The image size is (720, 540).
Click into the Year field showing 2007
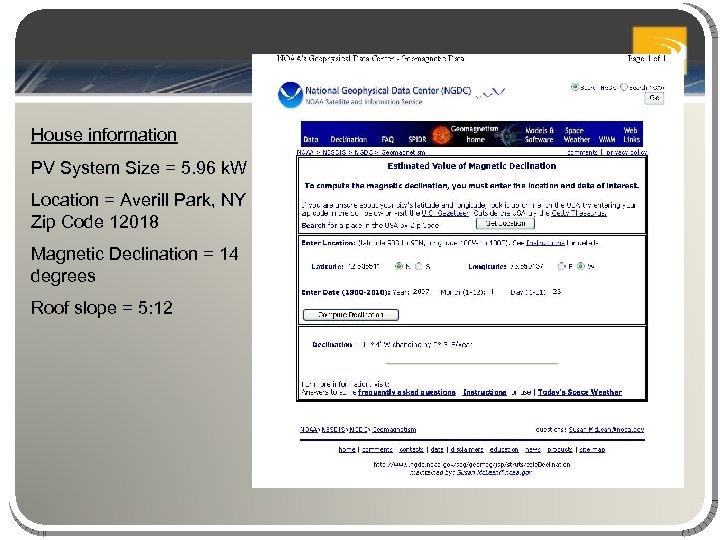coord(421,292)
